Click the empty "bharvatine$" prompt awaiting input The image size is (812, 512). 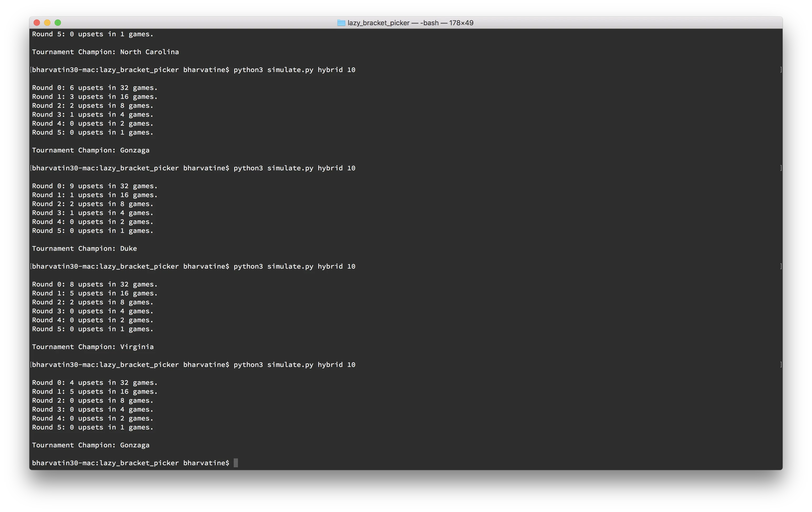pyautogui.click(x=131, y=463)
